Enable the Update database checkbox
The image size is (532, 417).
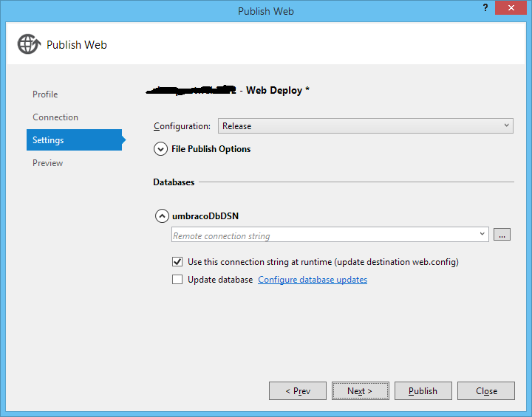click(177, 280)
